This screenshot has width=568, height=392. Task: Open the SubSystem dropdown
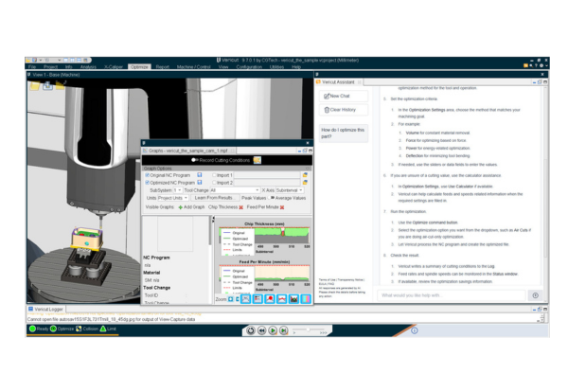click(x=177, y=190)
